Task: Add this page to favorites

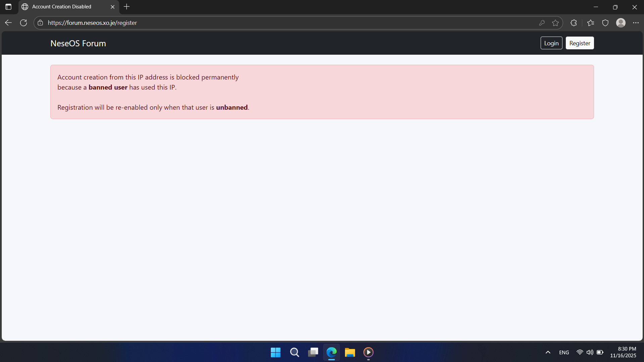Action: click(x=555, y=23)
